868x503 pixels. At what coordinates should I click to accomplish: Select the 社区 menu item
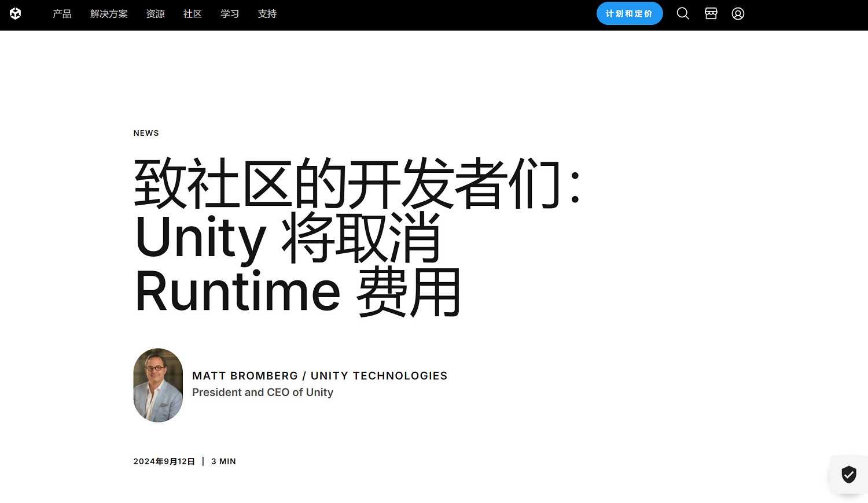point(192,14)
